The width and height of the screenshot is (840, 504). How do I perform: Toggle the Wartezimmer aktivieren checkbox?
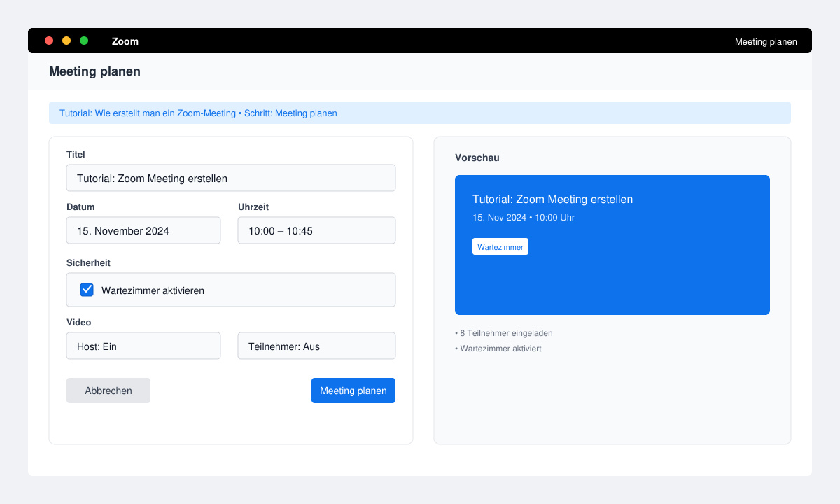pyautogui.click(x=87, y=290)
